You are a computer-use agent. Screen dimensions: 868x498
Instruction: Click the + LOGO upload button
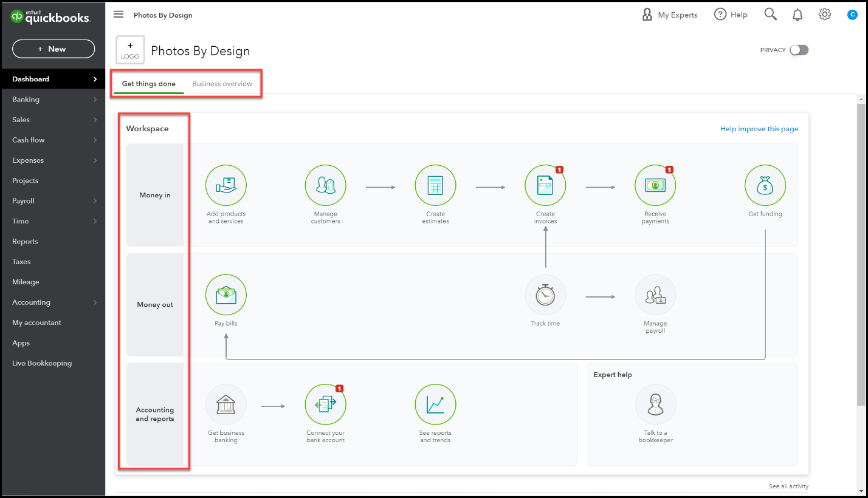tap(130, 50)
